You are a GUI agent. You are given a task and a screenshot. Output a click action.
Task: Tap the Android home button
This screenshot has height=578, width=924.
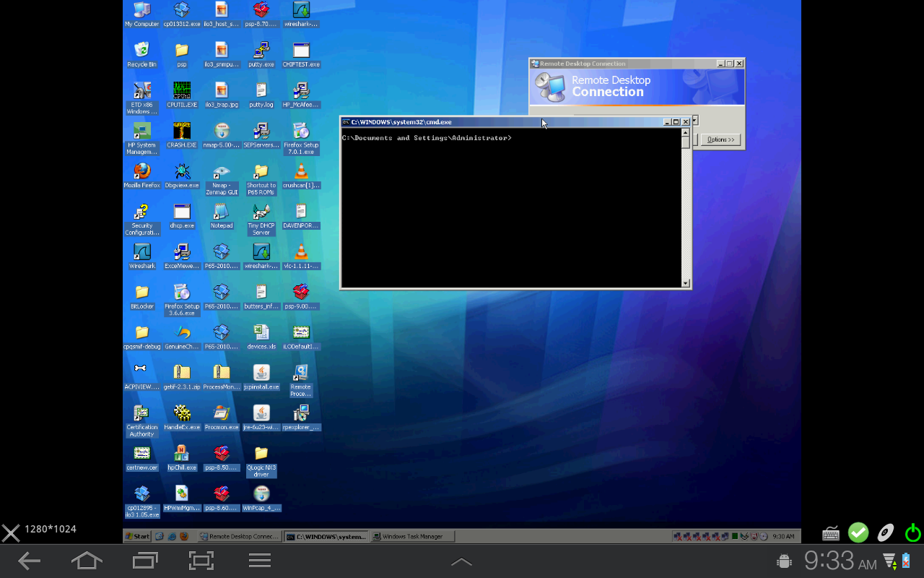pos(86,561)
